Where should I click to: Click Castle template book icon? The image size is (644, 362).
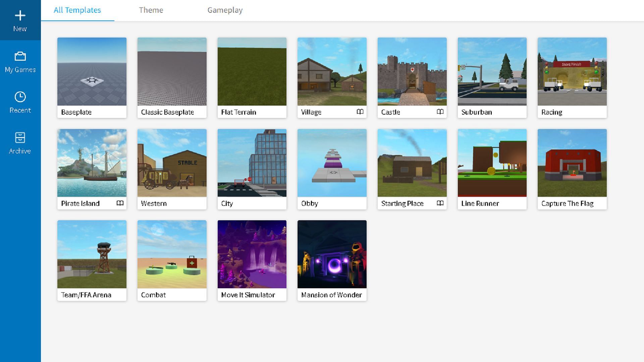(440, 111)
